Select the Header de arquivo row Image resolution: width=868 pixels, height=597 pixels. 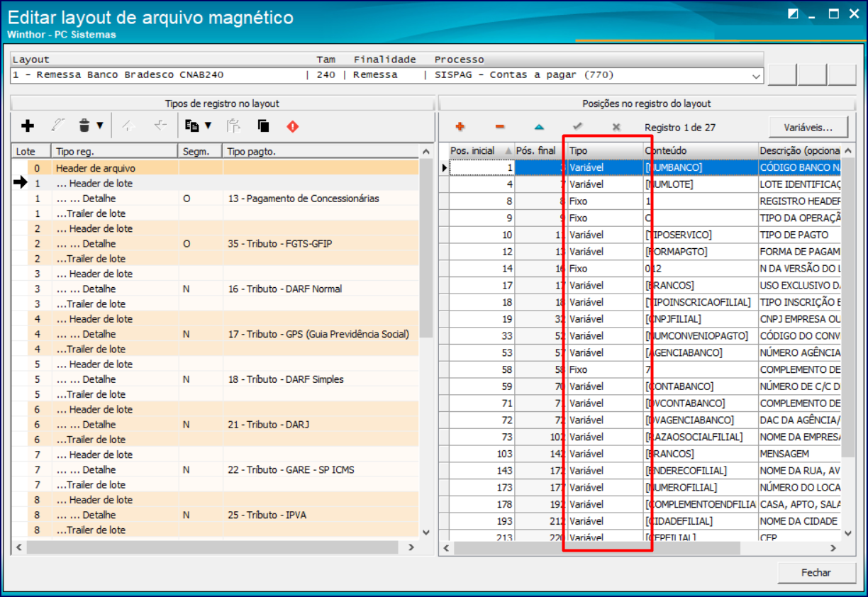[216, 168]
